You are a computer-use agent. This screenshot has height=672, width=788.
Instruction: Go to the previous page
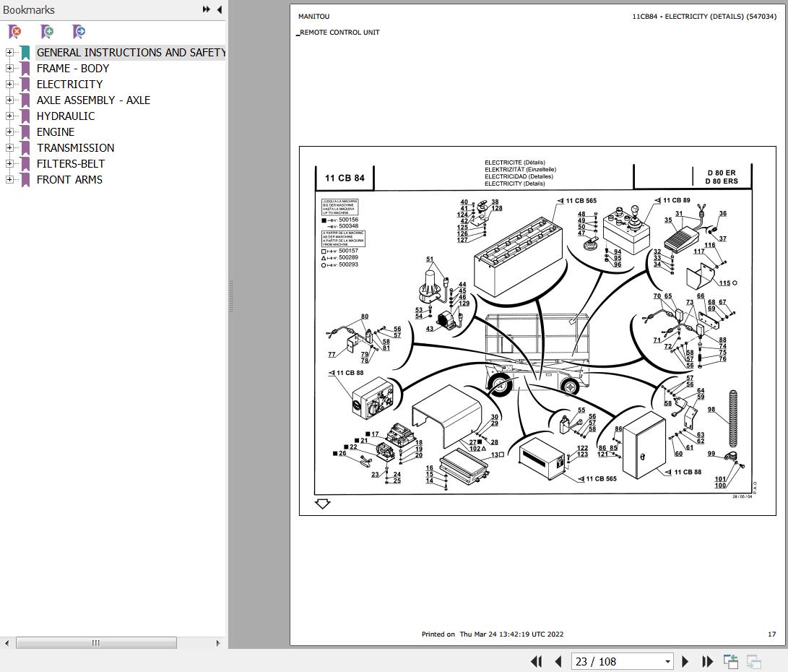tap(558, 661)
